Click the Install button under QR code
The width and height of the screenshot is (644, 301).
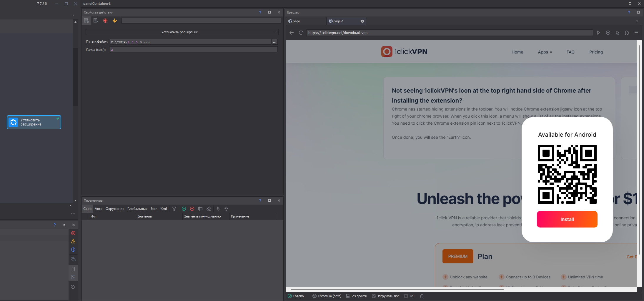click(x=567, y=219)
